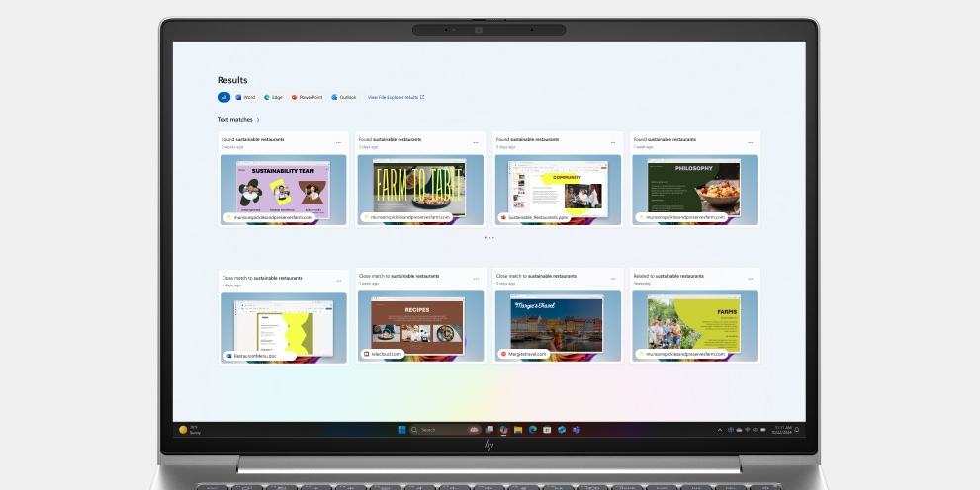Click the site label on Philosophy card
The height and width of the screenshot is (490, 980).
coord(682,218)
